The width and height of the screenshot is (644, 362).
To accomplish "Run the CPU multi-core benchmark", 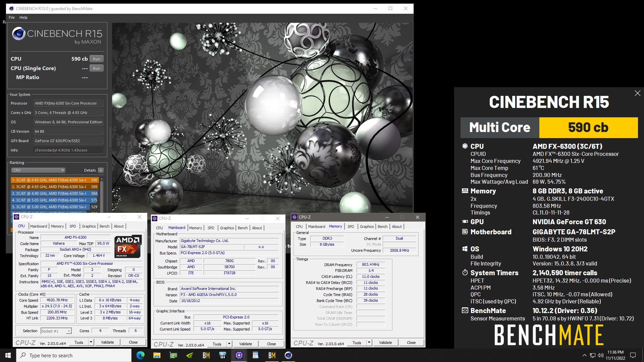I will tap(97, 59).
